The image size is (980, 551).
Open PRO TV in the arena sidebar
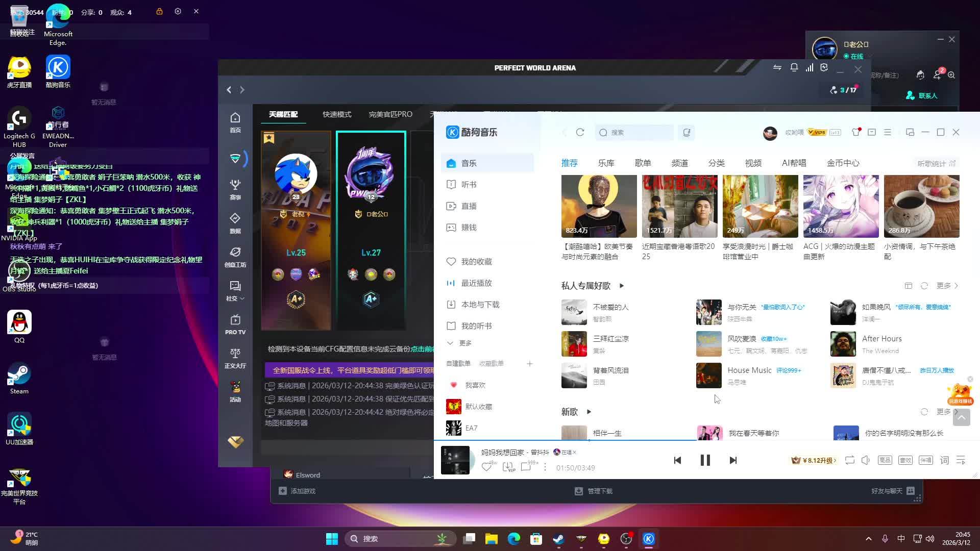[x=235, y=324]
